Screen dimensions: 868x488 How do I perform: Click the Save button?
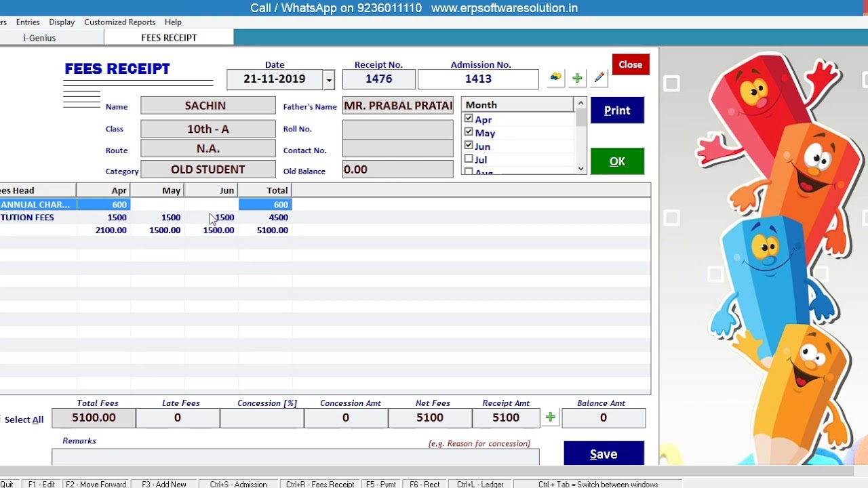[604, 453]
